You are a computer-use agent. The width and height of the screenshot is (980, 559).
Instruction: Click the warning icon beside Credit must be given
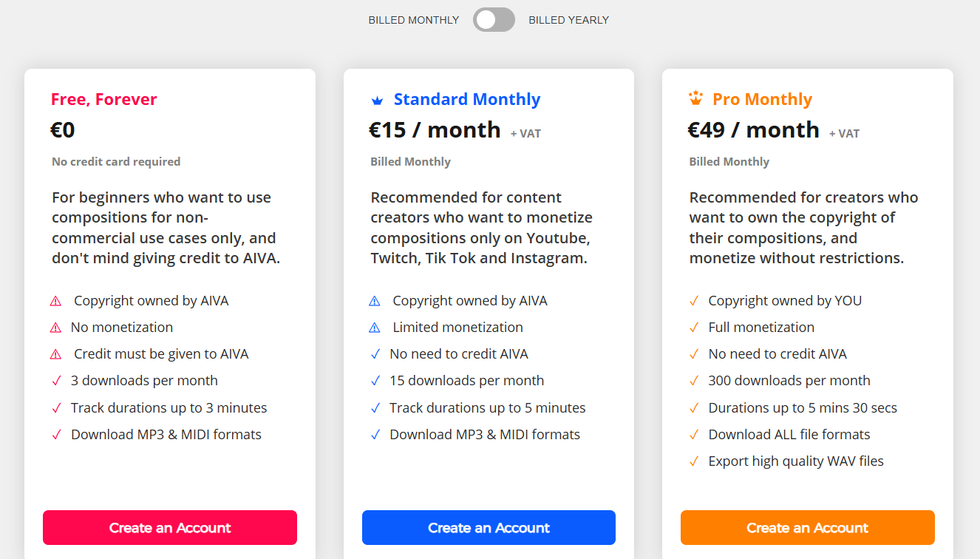[x=55, y=354]
